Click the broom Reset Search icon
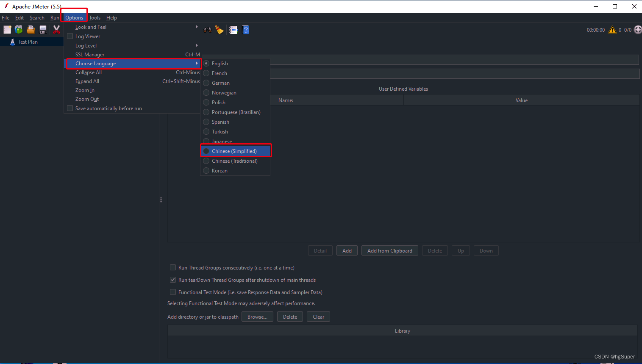 tap(220, 30)
